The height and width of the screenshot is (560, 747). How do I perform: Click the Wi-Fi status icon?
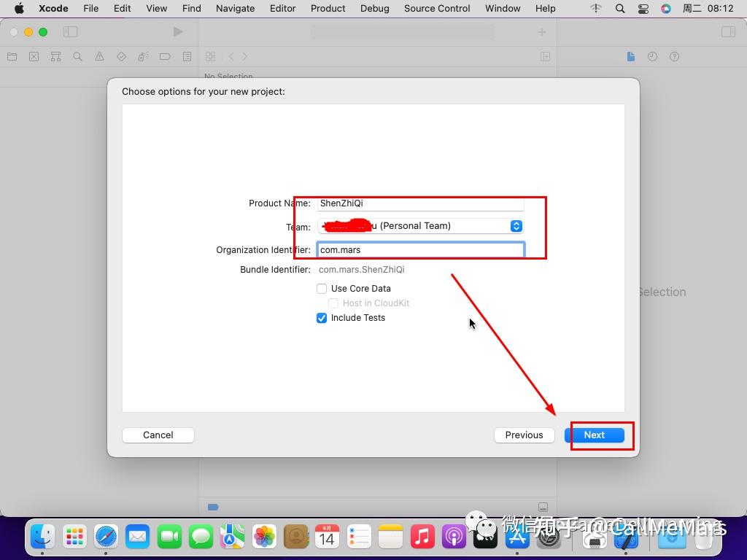(x=596, y=8)
